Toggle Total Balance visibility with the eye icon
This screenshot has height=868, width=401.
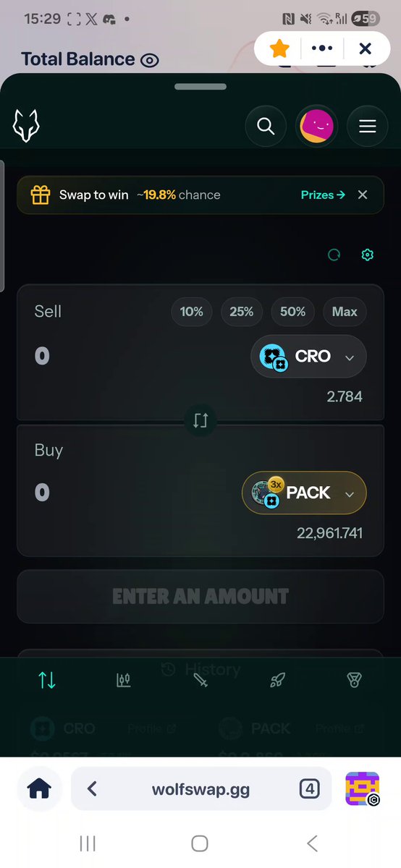(150, 61)
